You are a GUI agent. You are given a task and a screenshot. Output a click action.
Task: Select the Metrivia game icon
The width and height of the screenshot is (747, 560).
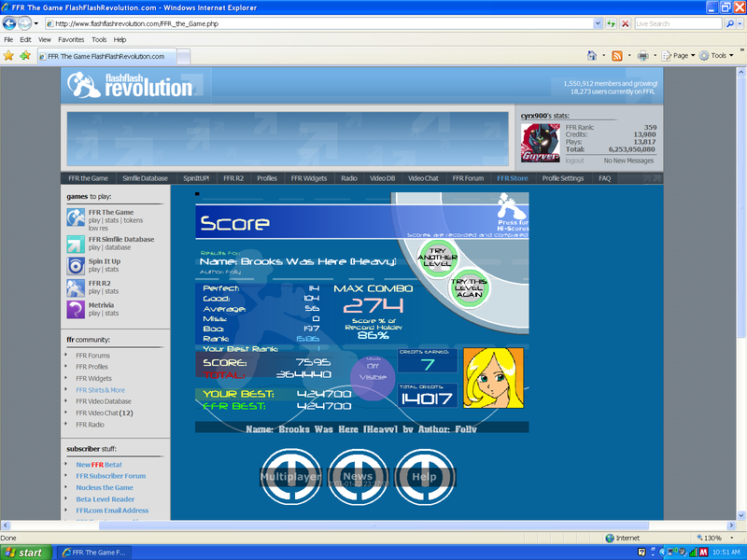click(76, 310)
